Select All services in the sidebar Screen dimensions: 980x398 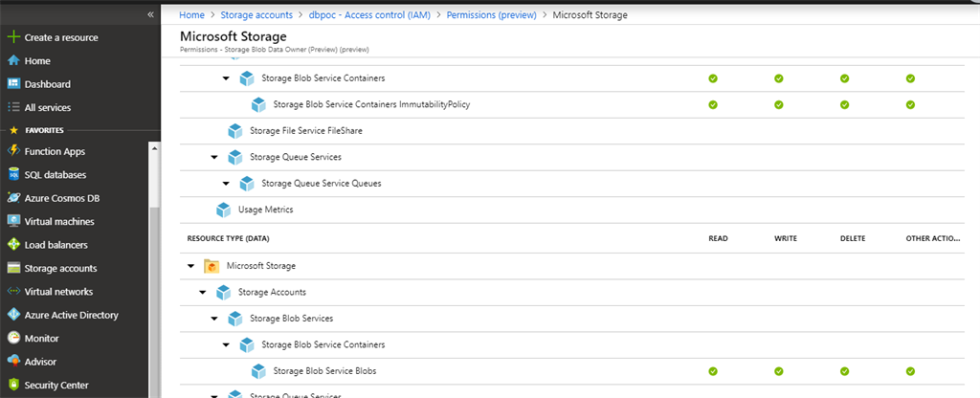click(48, 107)
